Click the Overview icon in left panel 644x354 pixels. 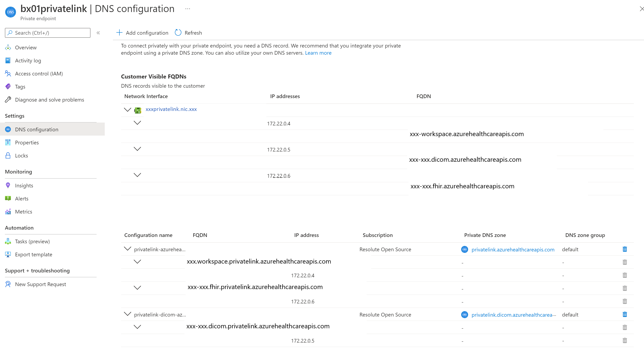coord(8,47)
